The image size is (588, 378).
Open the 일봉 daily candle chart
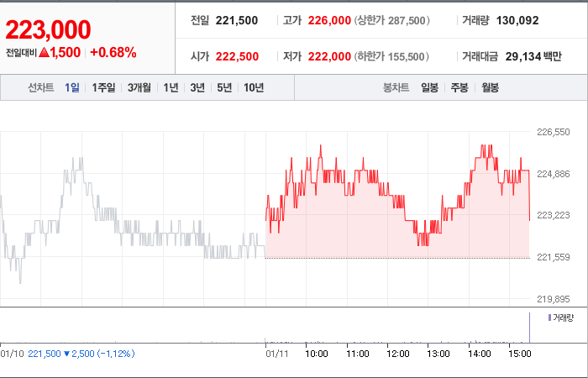(429, 87)
